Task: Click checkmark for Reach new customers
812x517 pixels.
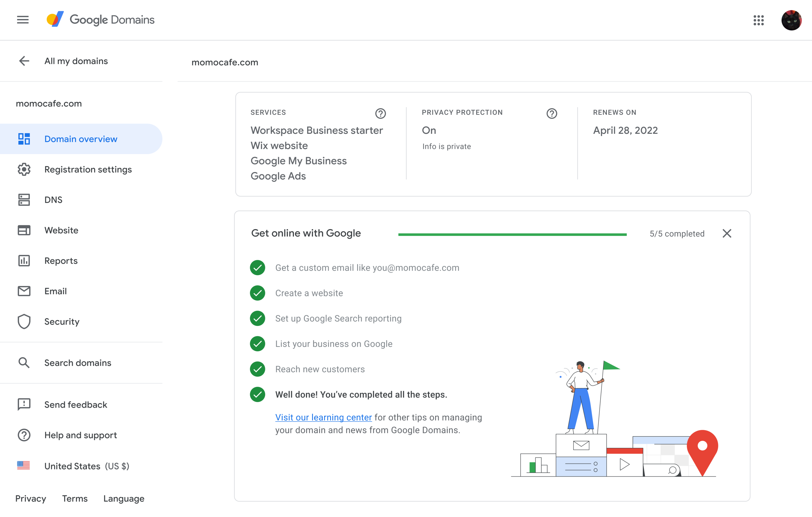Action: (x=257, y=369)
